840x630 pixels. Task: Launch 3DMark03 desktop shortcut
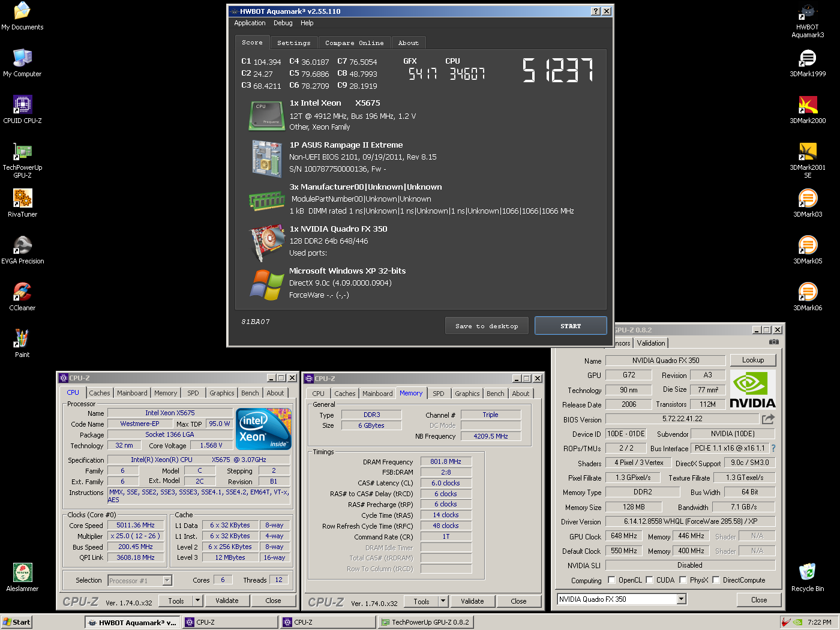(808, 203)
